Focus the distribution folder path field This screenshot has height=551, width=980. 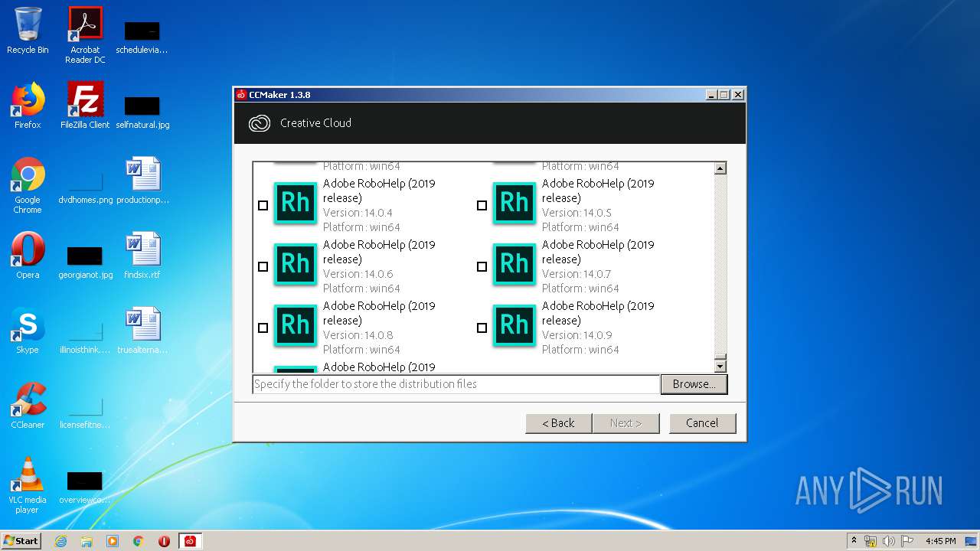coord(456,384)
